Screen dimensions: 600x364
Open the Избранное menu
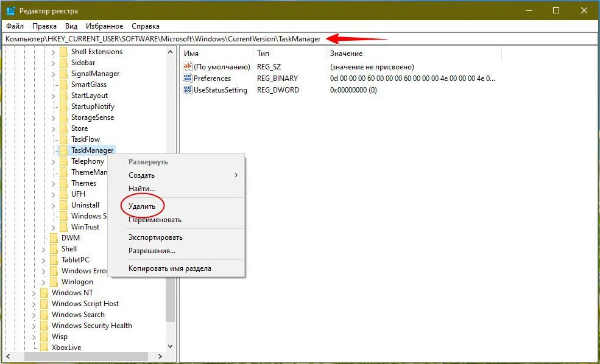click(x=104, y=26)
